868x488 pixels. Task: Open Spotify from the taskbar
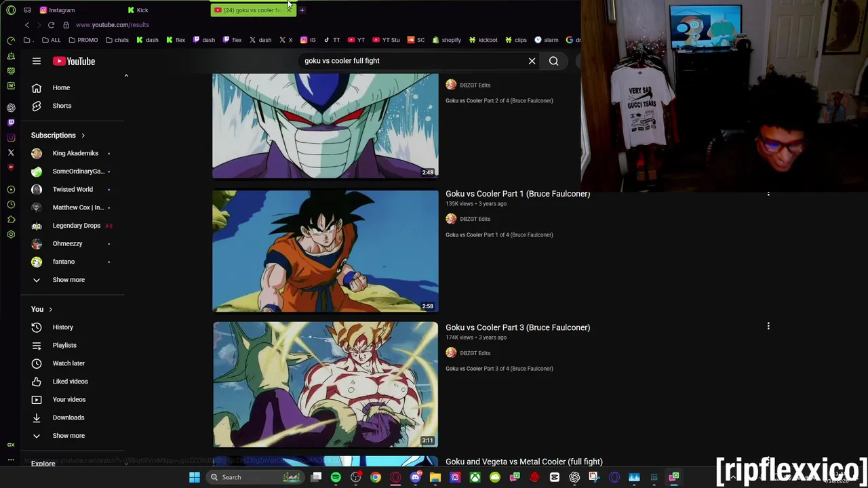coord(336,477)
